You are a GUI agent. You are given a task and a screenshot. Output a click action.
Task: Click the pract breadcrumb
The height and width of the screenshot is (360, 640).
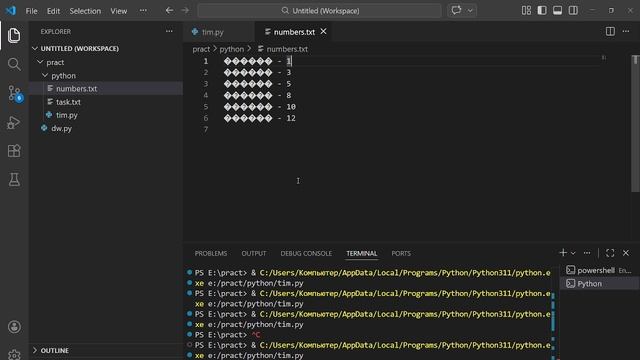(201, 49)
